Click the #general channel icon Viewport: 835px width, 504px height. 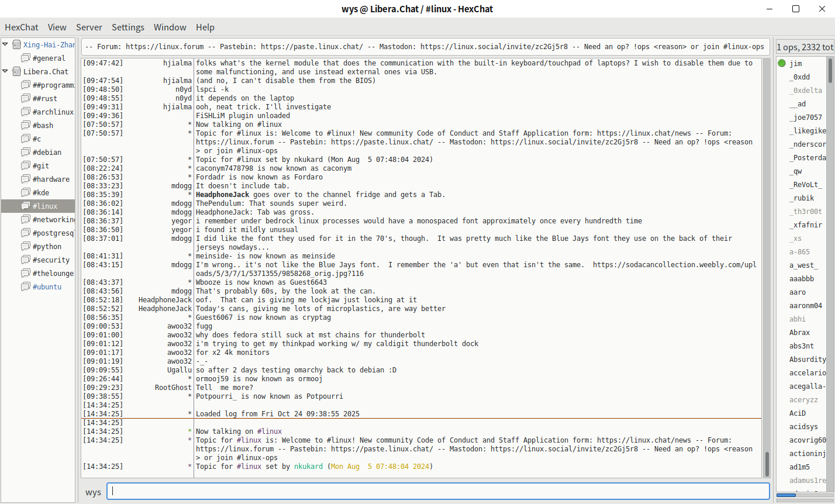(x=25, y=58)
